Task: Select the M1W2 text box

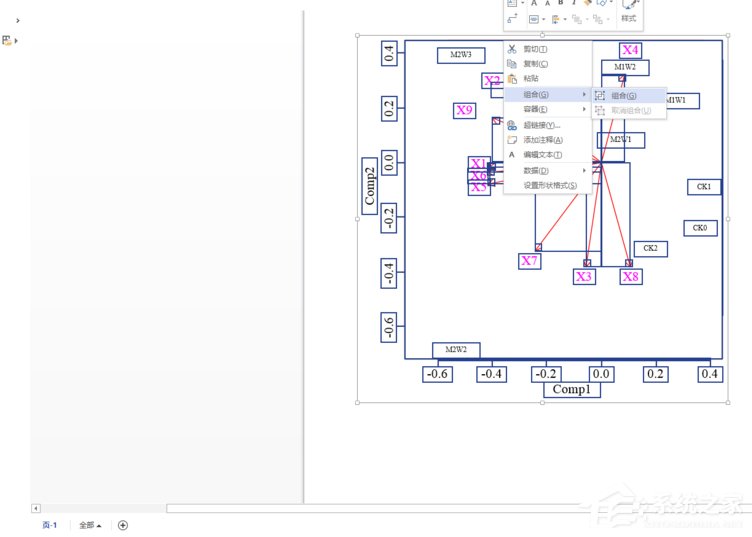Action: click(625, 67)
